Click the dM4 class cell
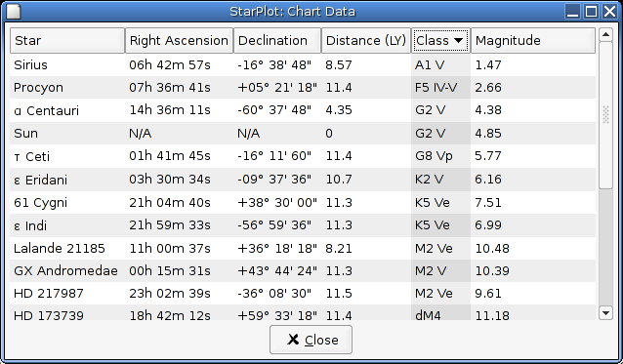The height and width of the screenshot is (364, 623). pyautogui.click(x=428, y=315)
